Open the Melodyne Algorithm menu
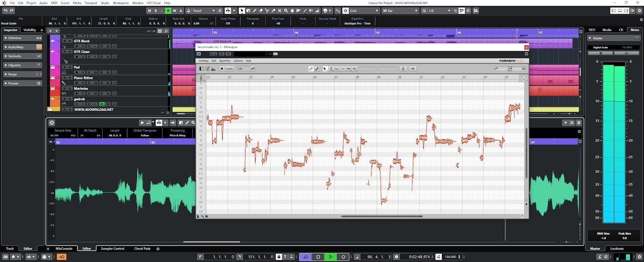 [225, 61]
